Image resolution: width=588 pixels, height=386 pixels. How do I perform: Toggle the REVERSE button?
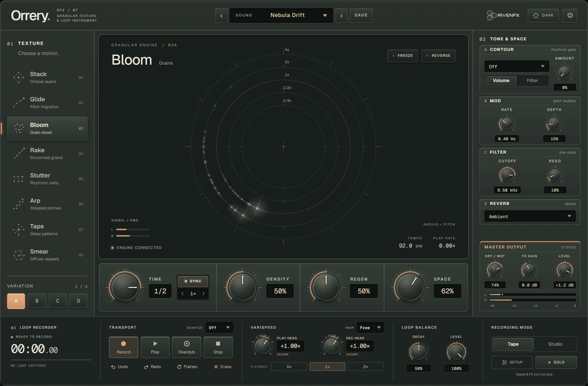coord(438,56)
